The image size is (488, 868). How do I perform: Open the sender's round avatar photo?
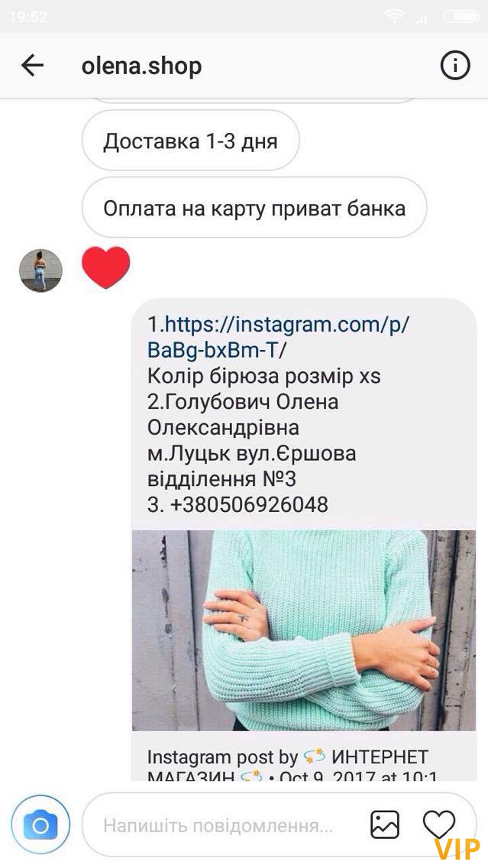[x=41, y=270]
